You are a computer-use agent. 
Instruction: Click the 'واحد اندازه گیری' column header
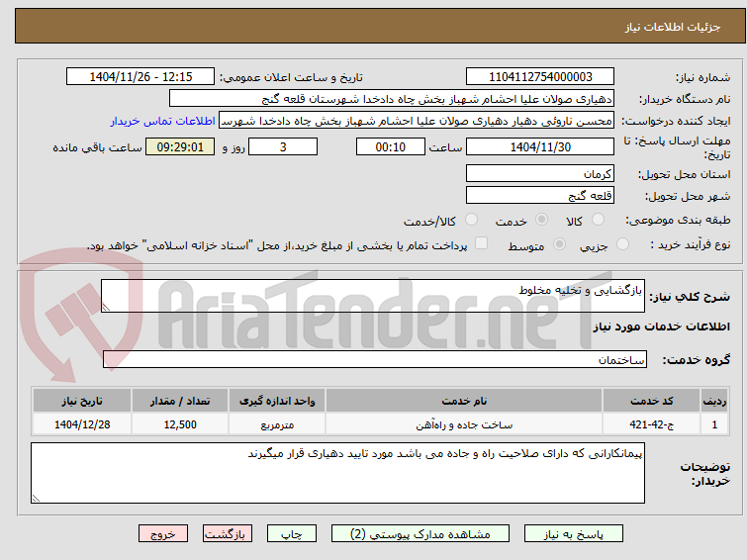pyautogui.click(x=277, y=401)
